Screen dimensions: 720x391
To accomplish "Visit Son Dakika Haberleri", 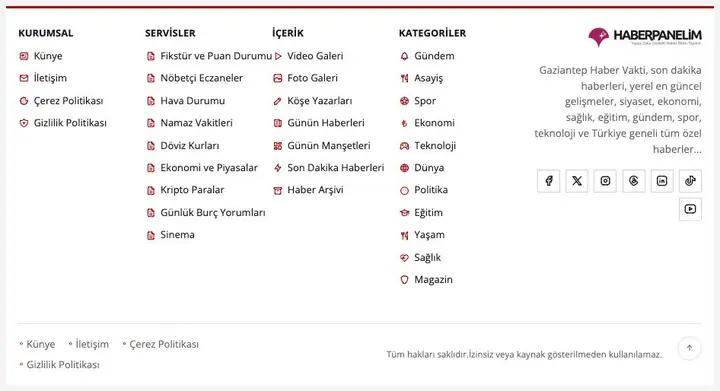I will pyautogui.click(x=336, y=168).
